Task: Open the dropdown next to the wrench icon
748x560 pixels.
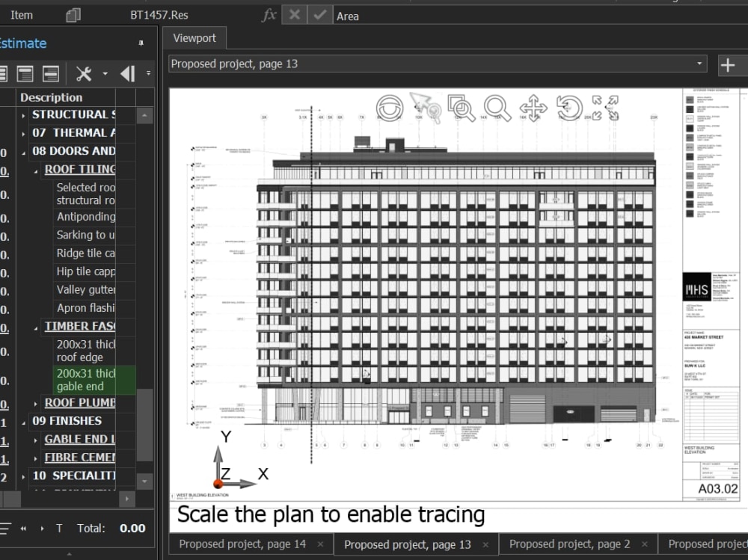Action: point(105,73)
